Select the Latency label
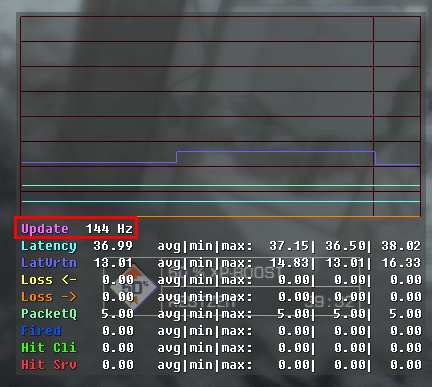The height and width of the screenshot is (387, 432). [x=49, y=246]
